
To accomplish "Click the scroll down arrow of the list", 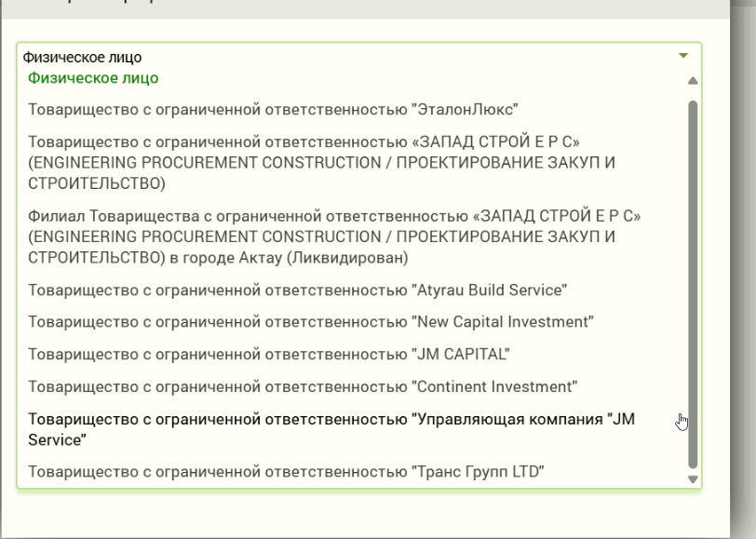I will pyautogui.click(x=693, y=479).
